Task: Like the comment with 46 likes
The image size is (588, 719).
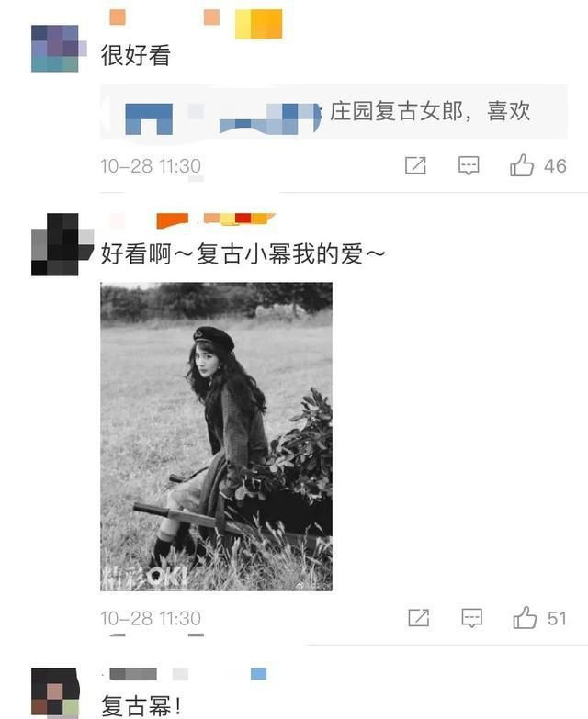Action: (x=522, y=165)
